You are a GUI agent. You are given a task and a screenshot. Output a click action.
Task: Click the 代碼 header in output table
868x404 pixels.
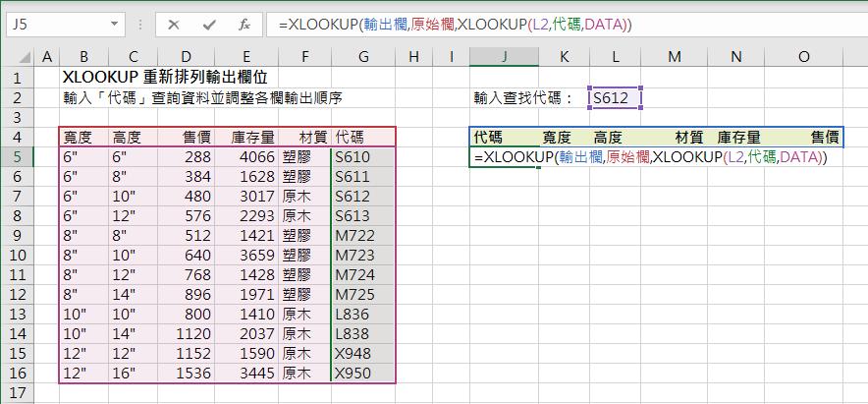[x=504, y=137]
